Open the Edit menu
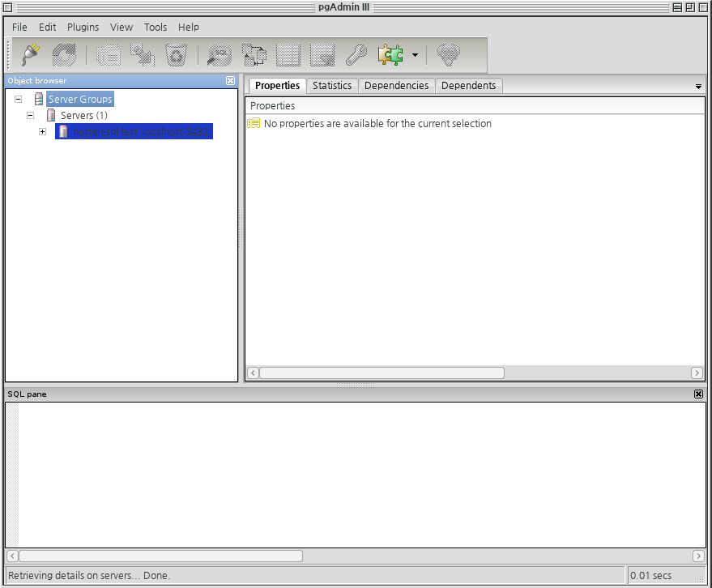Image resolution: width=712 pixels, height=588 pixels. pos(47,28)
